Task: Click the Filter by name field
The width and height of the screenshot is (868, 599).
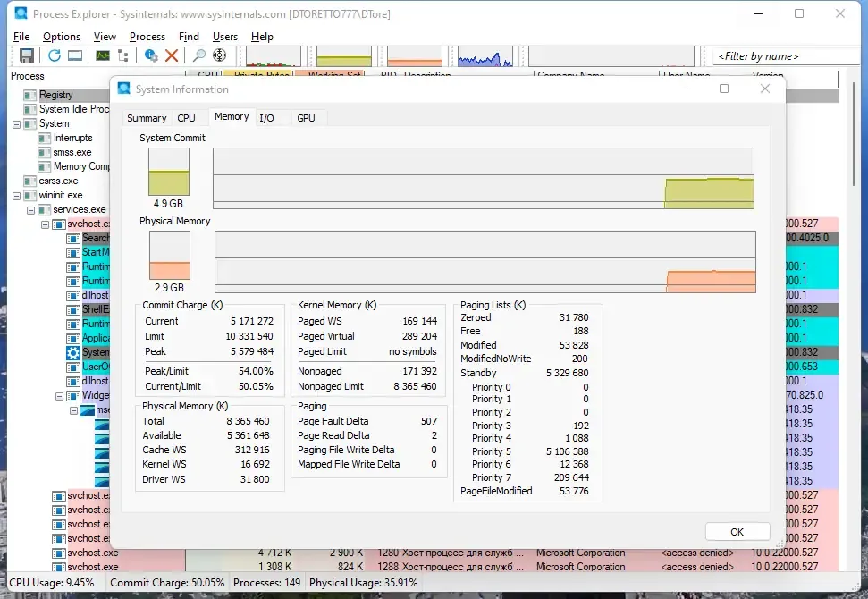Action: 786,56
